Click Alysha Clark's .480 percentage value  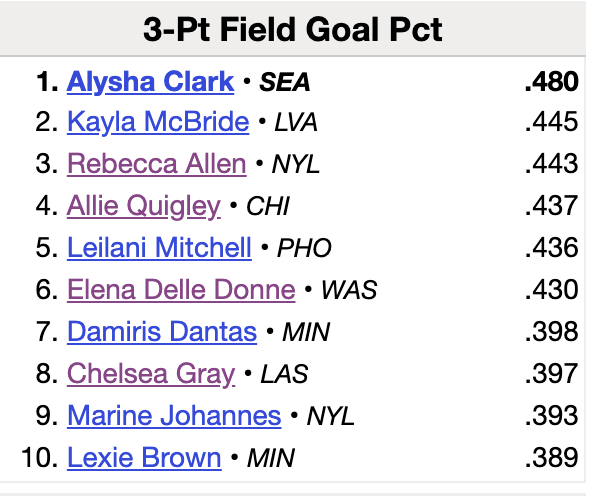click(x=552, y=82)
